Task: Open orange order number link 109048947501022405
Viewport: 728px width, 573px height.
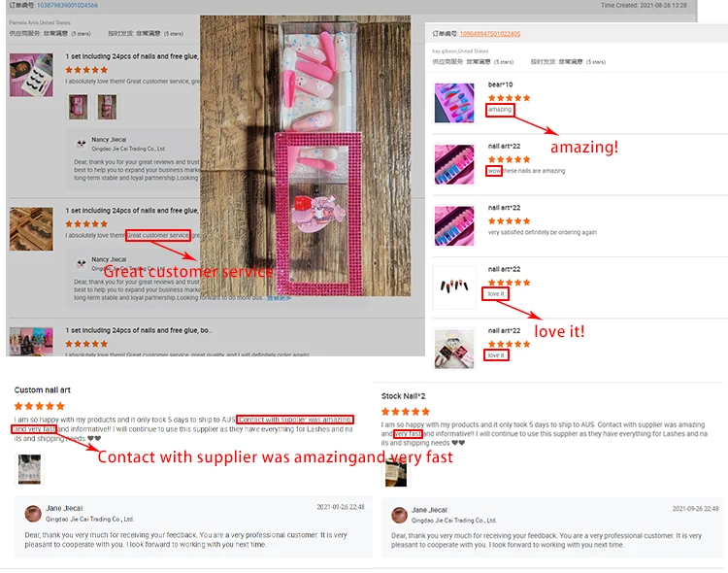Action: click(490, 34)
